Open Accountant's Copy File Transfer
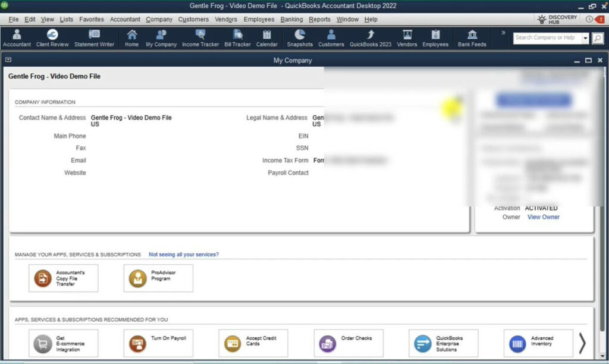Image resolution: width=609 pixels, height=364 pixels. pyautogui.click(x=64, y=278)
